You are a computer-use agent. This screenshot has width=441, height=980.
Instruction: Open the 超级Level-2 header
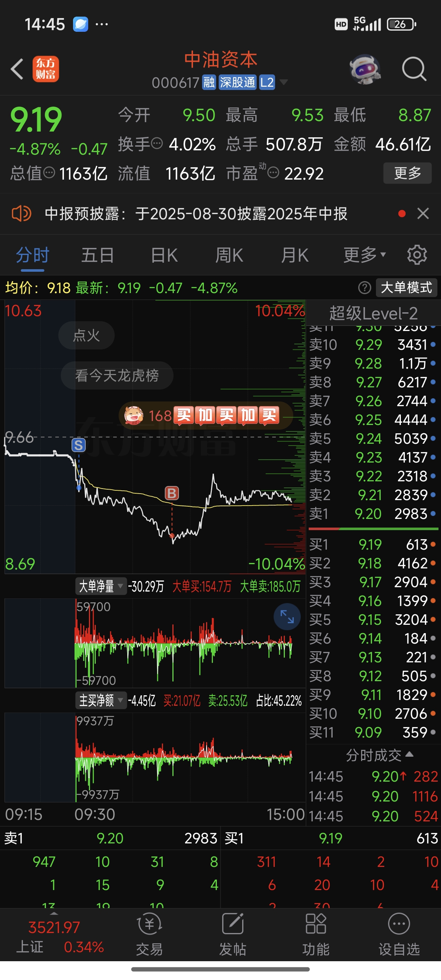coord(373,314)
